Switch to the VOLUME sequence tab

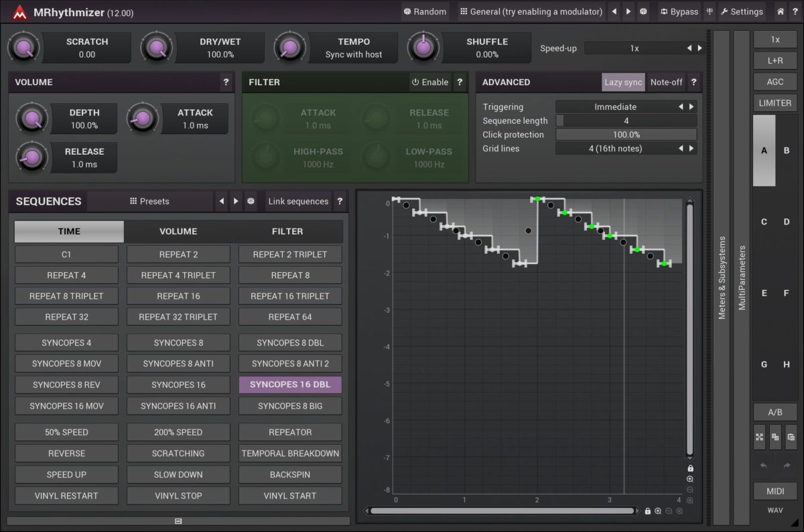[x=178, y=231]
